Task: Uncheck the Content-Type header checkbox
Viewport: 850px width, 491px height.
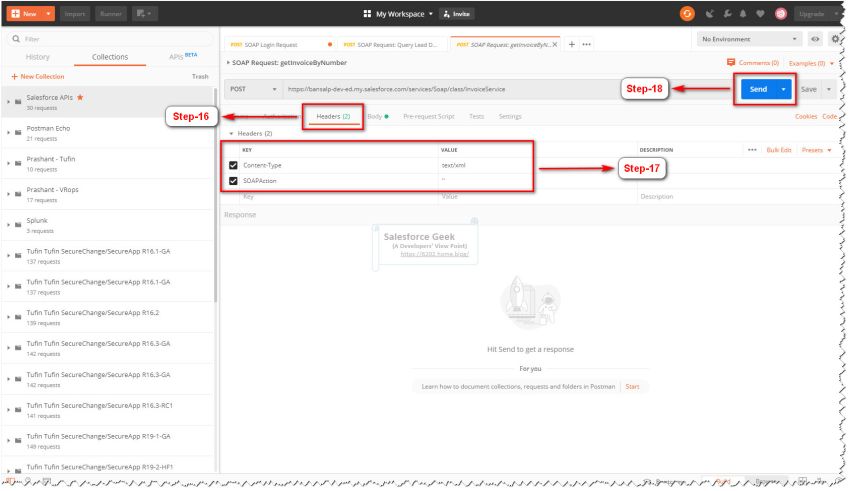Action: (233, 165)
